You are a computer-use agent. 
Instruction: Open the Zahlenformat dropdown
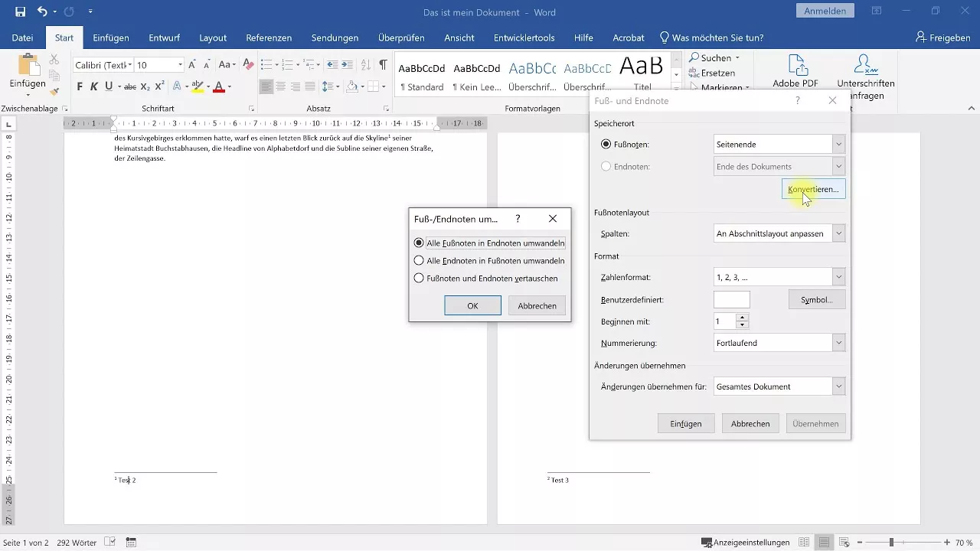(838, 276)
